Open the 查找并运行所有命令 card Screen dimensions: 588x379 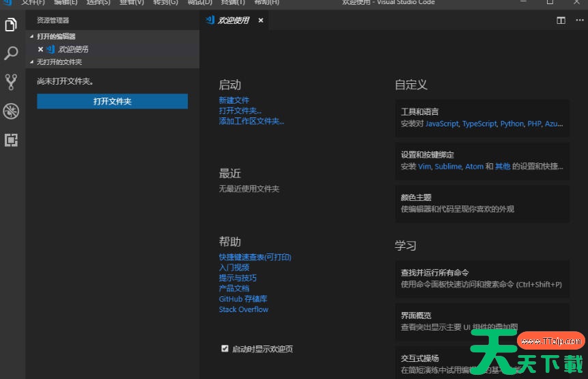pyautogui.click(x=482, y=279)
